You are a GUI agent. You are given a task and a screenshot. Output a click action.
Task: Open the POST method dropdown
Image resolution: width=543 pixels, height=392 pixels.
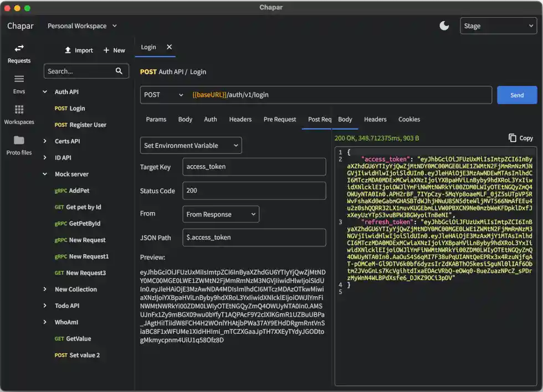coord(163,95)
